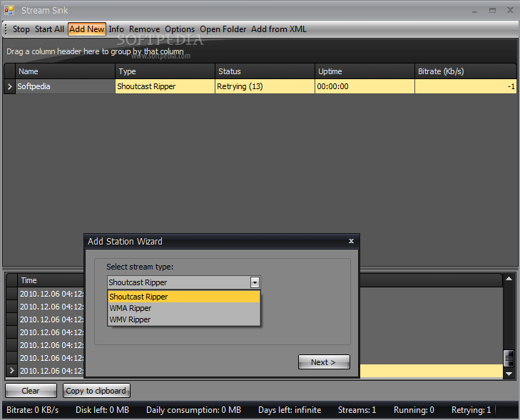Click Daily consumption: 0 MB status entry
The width and height of the screenshot is (520, 420).
tap(194, 410)
